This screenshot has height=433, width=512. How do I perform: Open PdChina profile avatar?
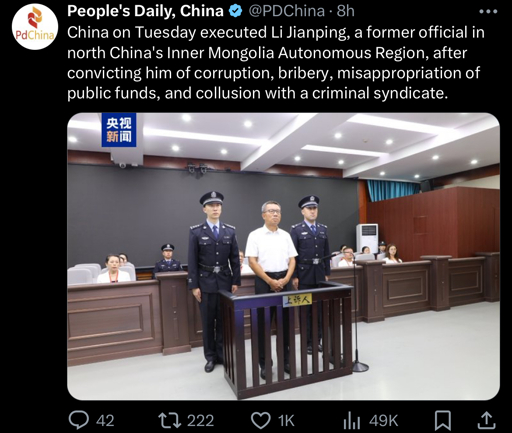pos(35,27)
